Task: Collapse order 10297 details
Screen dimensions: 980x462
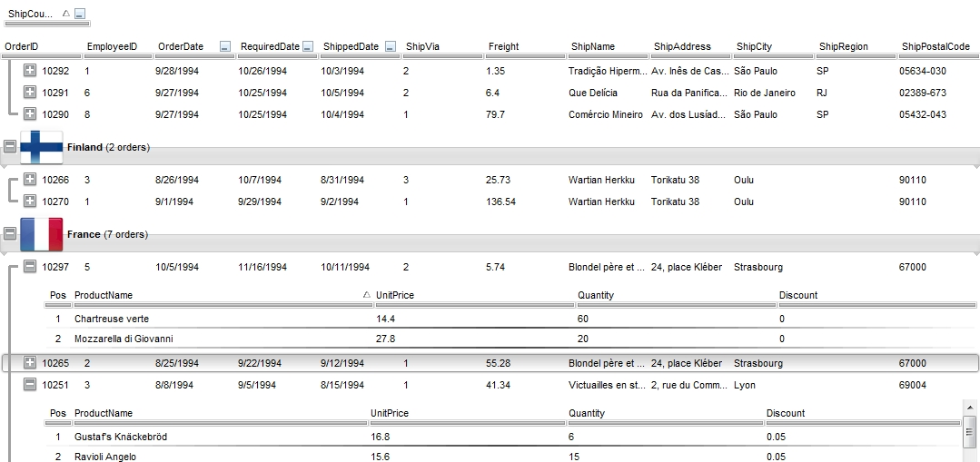Action: [29, 267]
